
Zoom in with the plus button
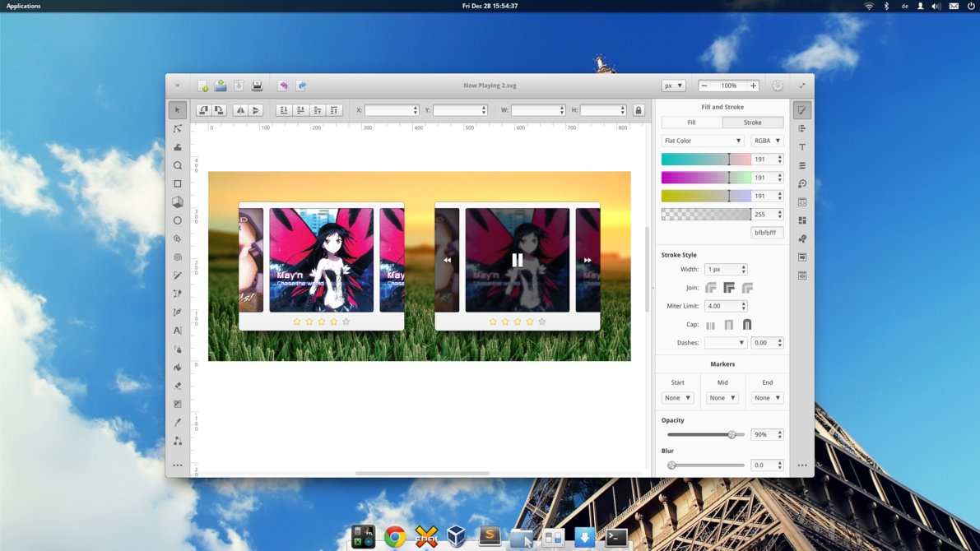click(x=753, y=86)
